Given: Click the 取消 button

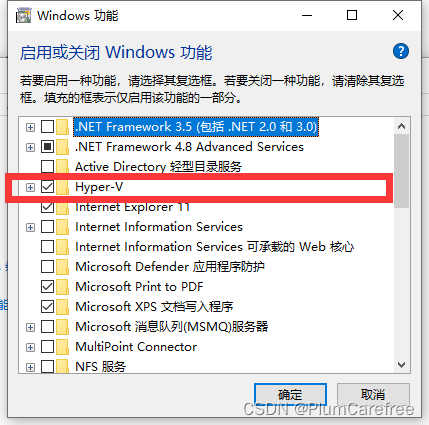Looking at the screenshot, I should coord(373,395).
